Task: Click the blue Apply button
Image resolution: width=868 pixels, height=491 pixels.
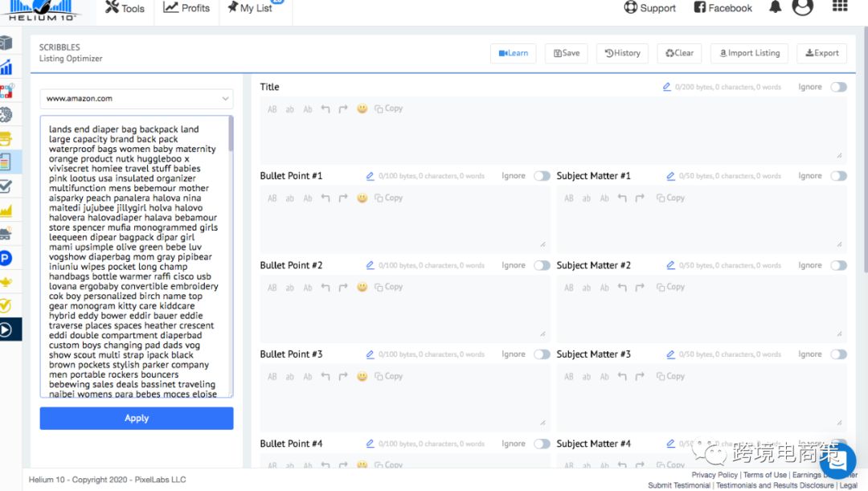Action: tap(137, 418)
